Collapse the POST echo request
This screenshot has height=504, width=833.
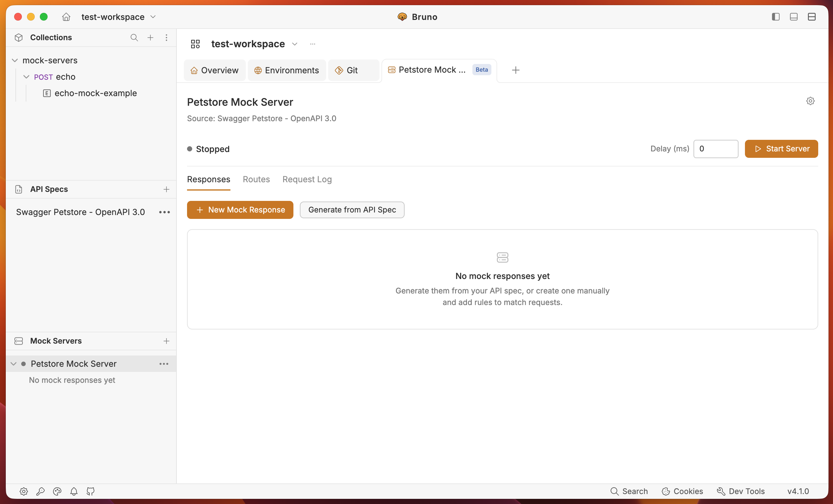[x=26, y=77]
